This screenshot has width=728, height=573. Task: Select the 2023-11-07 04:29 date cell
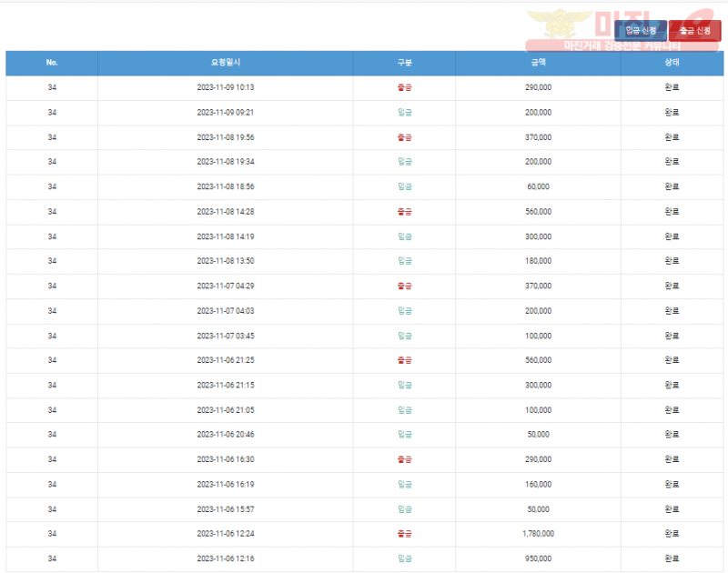(225, 286)
